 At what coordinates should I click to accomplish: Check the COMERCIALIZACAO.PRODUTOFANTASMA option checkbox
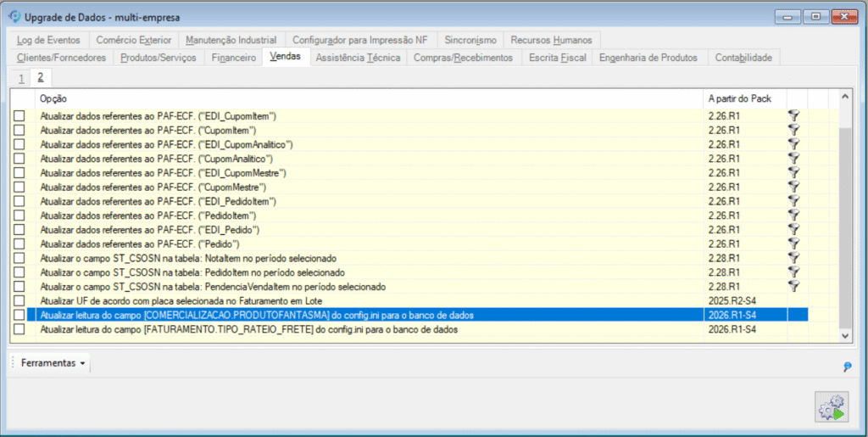coord(19,315)
